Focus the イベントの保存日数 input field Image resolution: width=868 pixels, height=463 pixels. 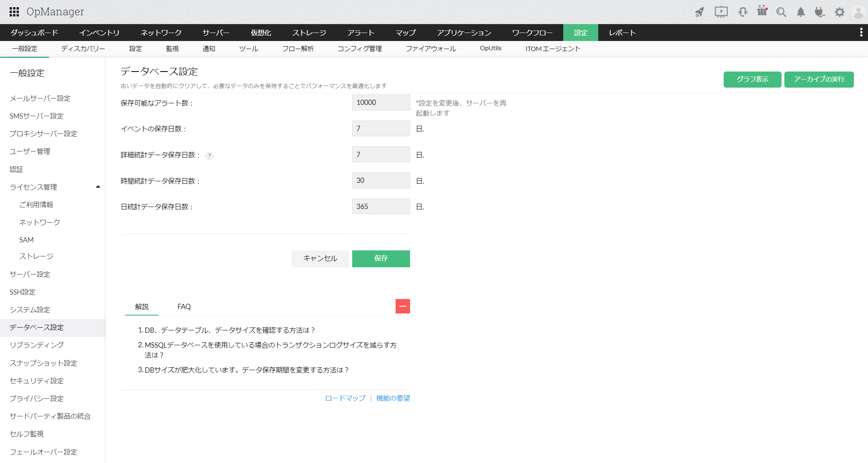pos(381,129)
